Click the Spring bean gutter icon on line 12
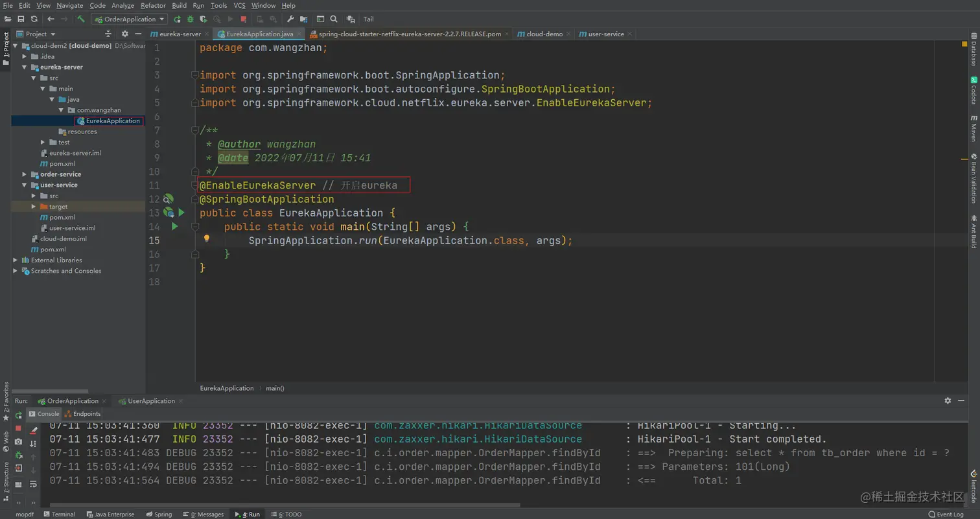The image size is (980, 519). coord(168,199)
